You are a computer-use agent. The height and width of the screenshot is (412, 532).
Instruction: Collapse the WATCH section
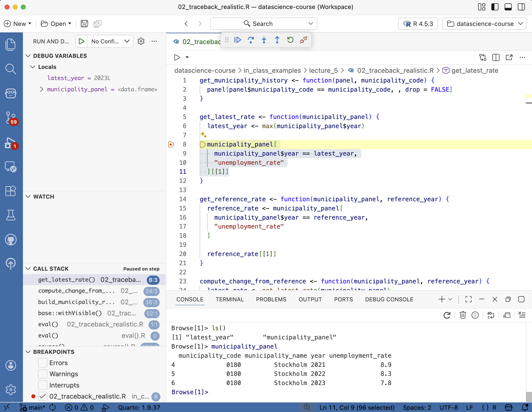28,196
